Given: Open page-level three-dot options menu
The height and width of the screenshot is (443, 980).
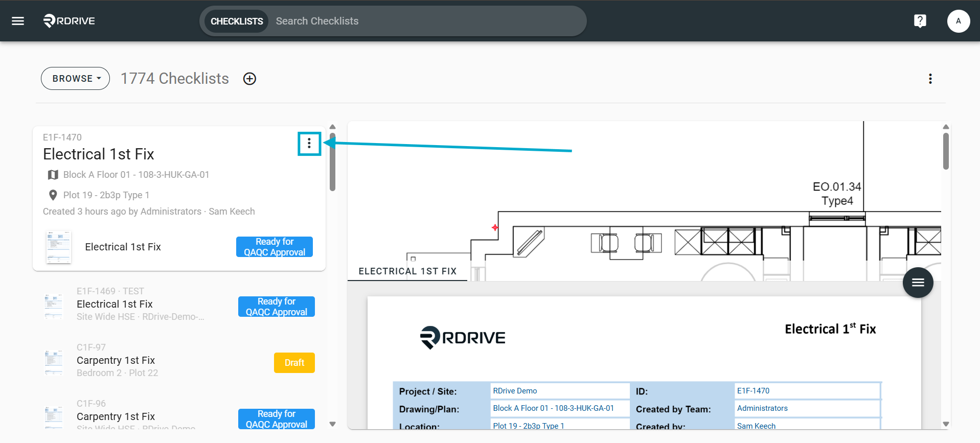Looking at the screenshot, I should [x=930, y=79].
